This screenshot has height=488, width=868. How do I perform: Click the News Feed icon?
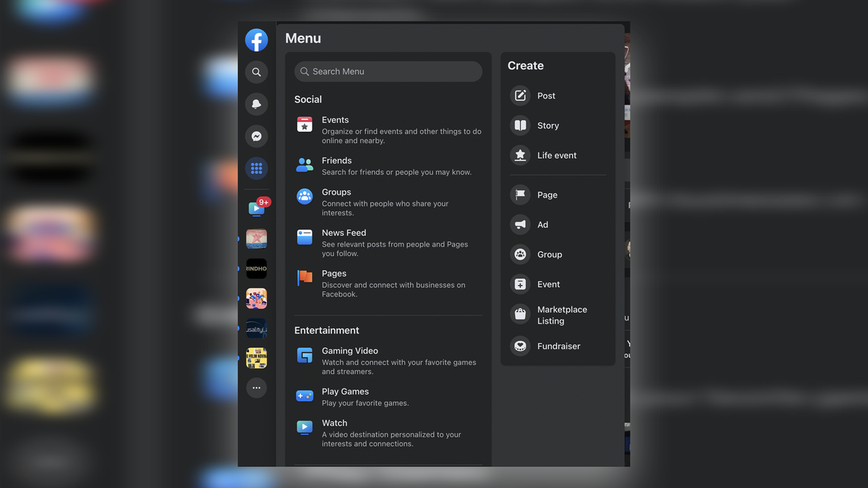(305, 236)
